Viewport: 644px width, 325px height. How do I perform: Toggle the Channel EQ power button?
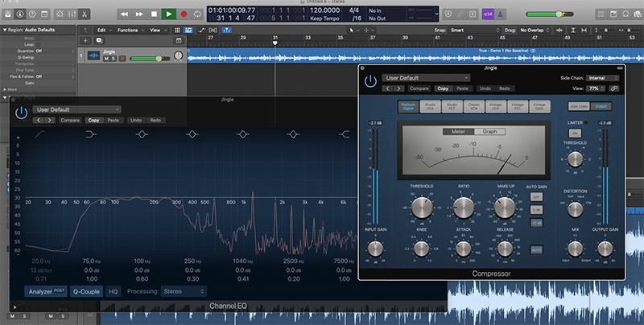point(19,113)
